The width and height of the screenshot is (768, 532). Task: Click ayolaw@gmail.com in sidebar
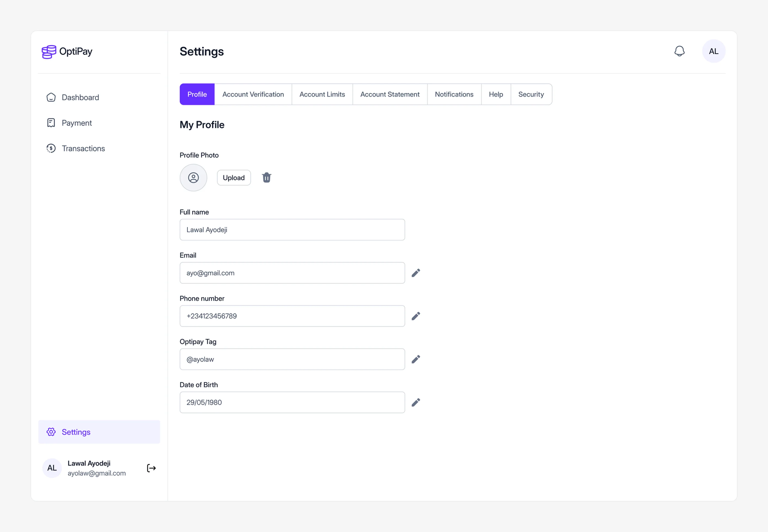97,473
